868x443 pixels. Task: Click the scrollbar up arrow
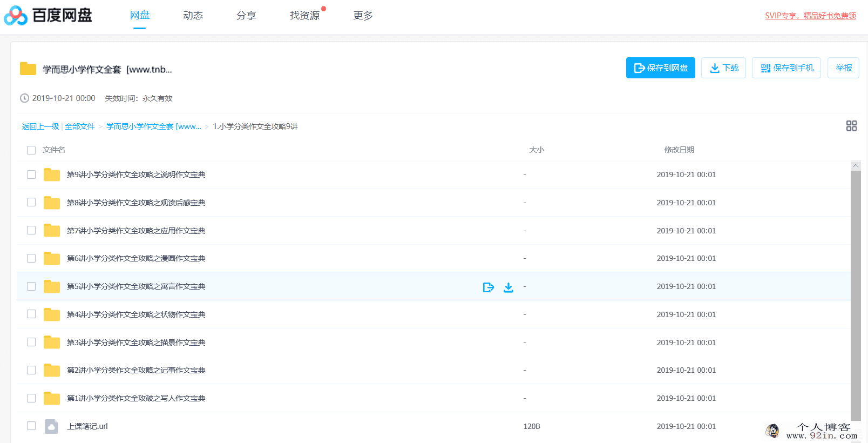pyautogui.click(x=856, y=166)
